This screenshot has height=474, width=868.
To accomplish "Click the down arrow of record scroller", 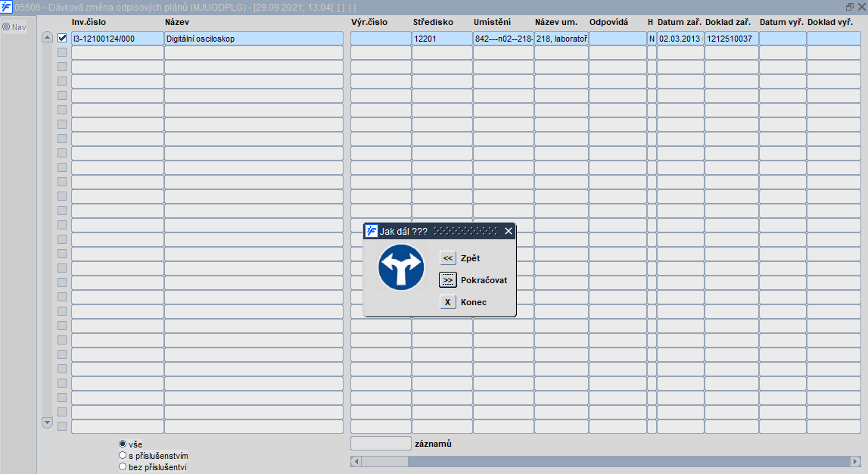I will tap(47, 423).
